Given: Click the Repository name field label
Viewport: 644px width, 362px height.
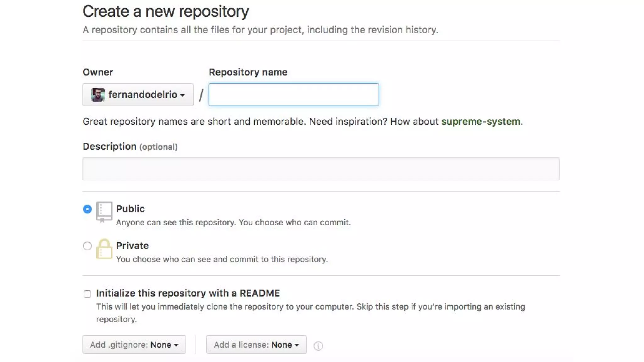Looking at the screenshot, I should pyautogui.click(x=248, y=72).
